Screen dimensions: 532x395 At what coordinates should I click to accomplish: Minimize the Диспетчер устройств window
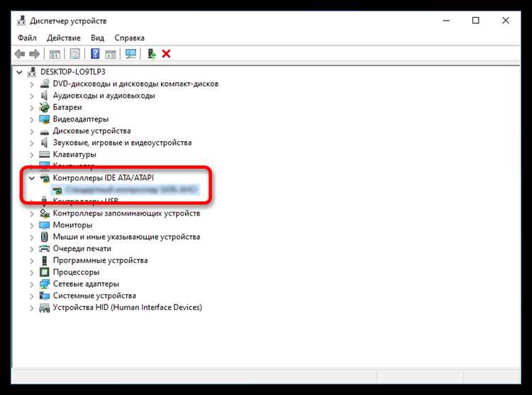[x=446, y=21]
